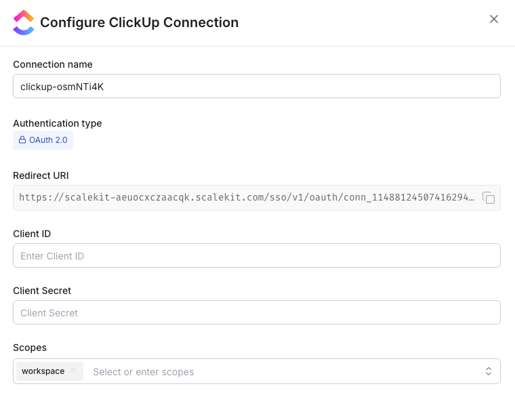Image resolution: width=515 pixels, height=420 pixels.
Task: Click the Client Secret input field
Action: coord(257,312)
